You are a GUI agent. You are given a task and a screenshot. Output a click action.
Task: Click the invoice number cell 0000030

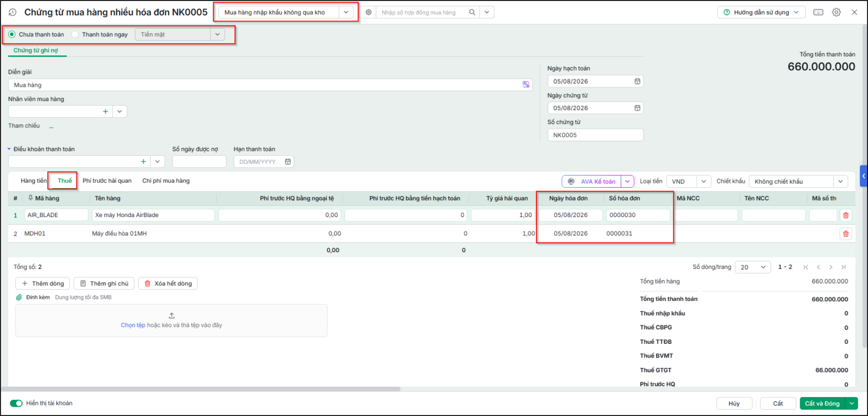pos(638,215)
